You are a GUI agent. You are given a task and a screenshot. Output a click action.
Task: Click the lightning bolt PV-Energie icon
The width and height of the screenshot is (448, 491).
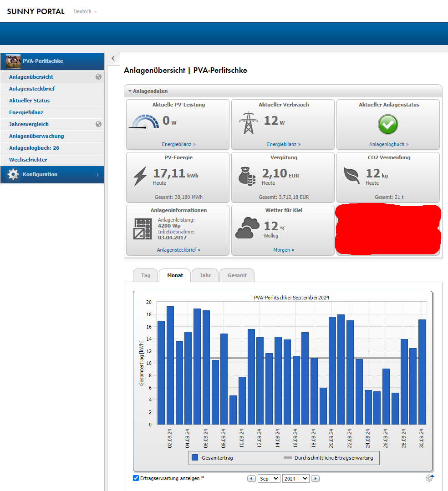pos(140,177)
